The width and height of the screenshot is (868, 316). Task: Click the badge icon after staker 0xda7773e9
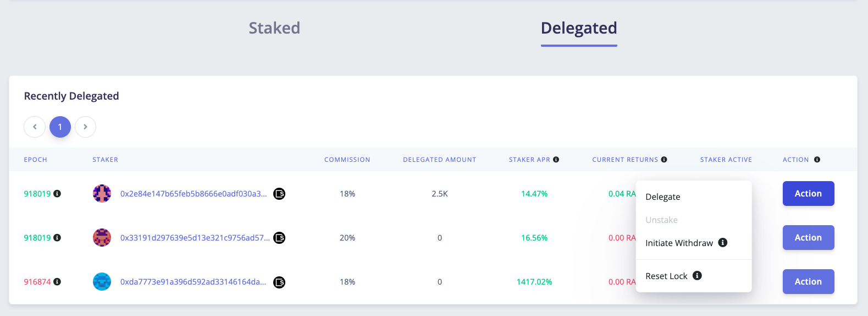[279, 282]
